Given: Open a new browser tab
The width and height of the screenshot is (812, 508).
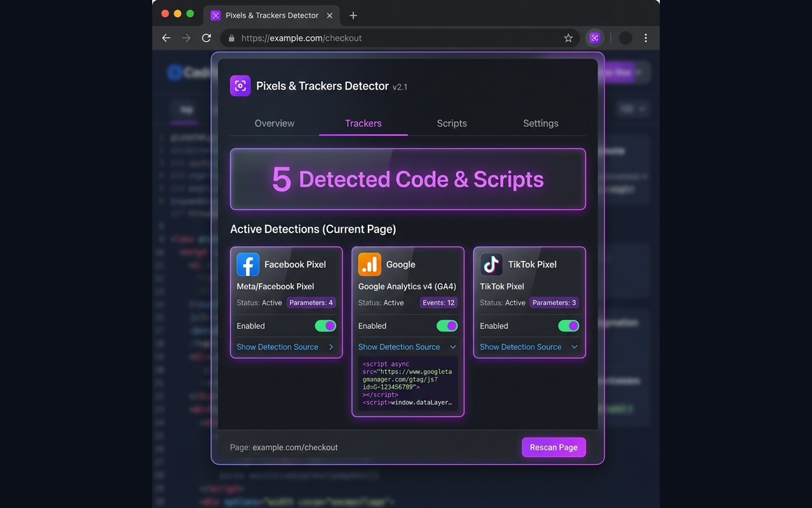Looking at the screenshot, I should click(x=353, y=15).
